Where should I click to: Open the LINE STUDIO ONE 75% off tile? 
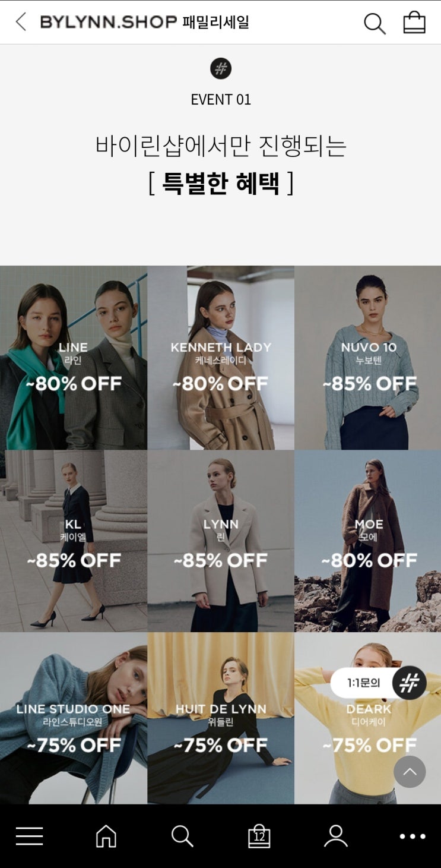(x=74, y=718)
